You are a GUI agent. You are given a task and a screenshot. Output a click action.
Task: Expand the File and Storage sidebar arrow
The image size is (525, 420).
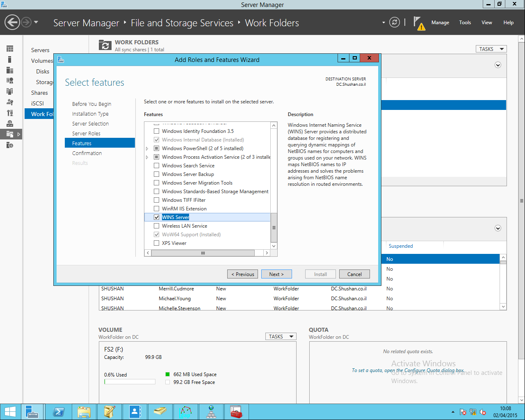coord(18,134)
